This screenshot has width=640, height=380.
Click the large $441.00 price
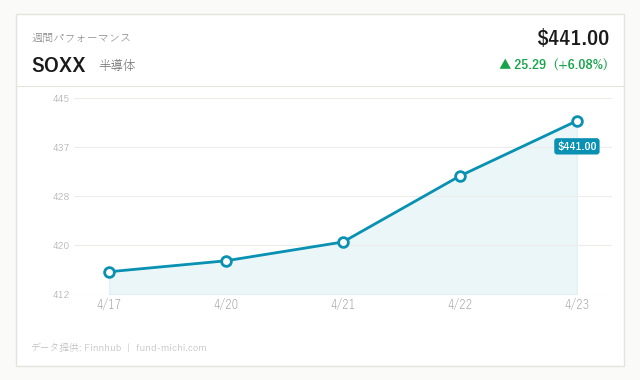click(x=573, y=38)
